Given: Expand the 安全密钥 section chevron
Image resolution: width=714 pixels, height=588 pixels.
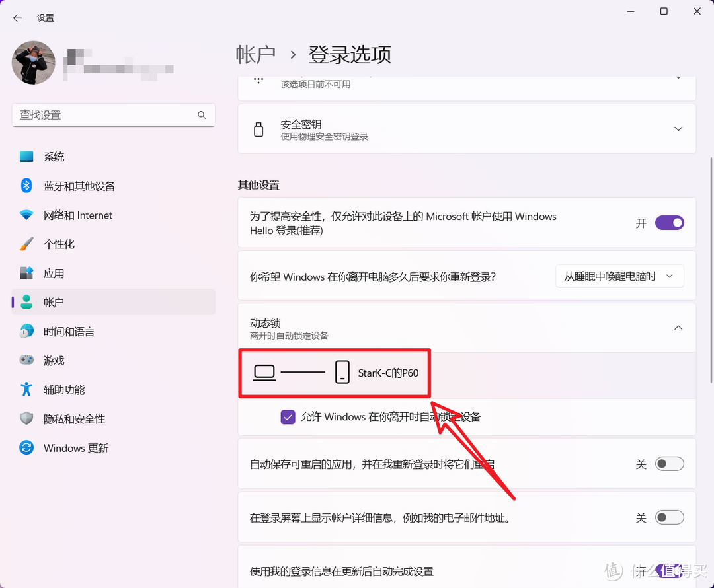Looking at the screenshot, I should [678, 129].
